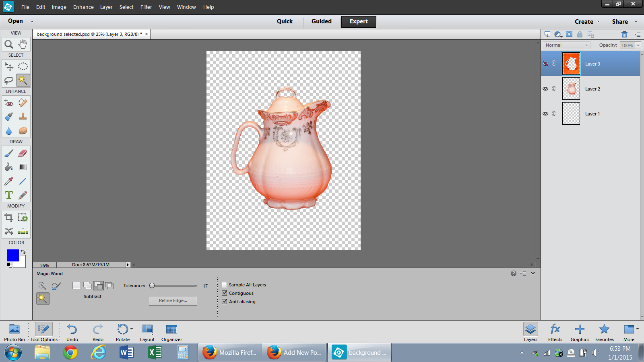644x362 pixels.
Task: Select the Hand tool
Action: 23,44
